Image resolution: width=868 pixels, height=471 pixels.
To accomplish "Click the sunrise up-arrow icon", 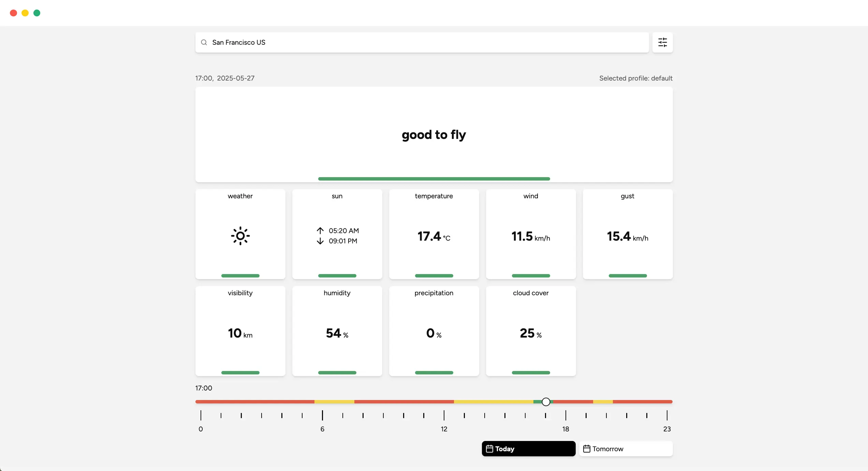I will click(320, 231).
